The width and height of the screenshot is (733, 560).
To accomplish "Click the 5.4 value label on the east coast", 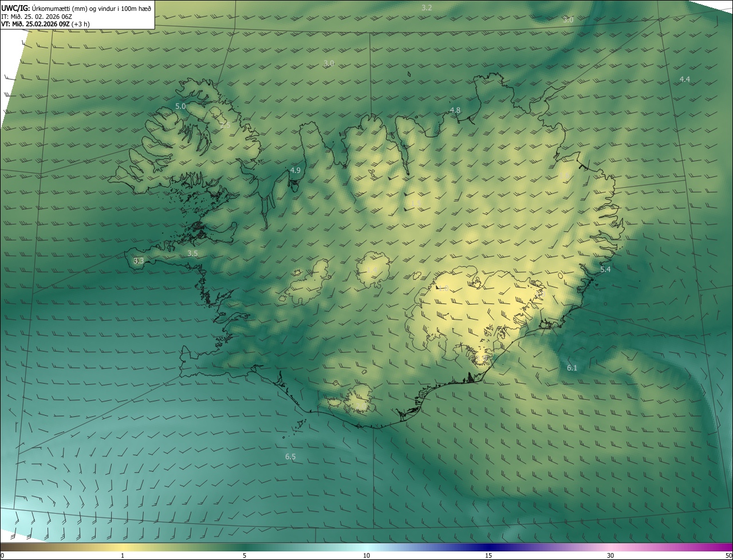I will point(605,270).
